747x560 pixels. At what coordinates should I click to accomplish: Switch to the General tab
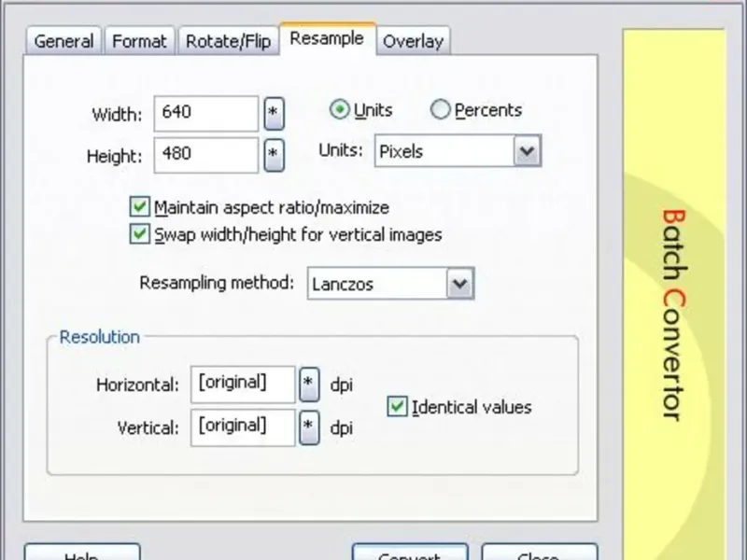point(63,41)
